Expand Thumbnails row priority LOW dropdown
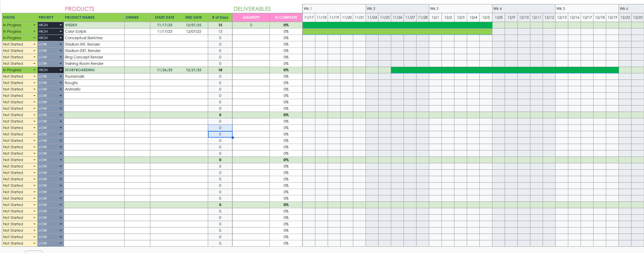 click(60, 76)
